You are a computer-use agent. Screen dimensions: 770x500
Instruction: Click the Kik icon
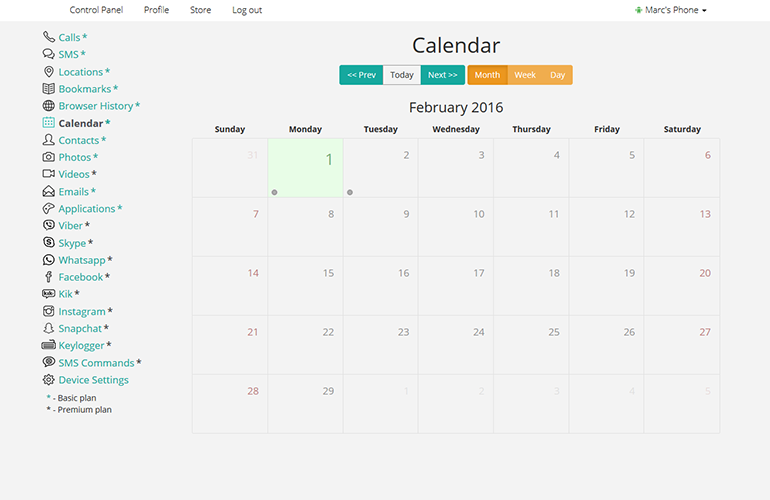click(49, 294)
